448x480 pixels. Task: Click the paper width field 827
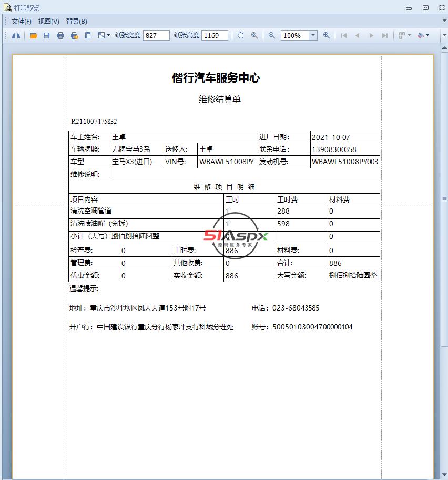(156, 35)
